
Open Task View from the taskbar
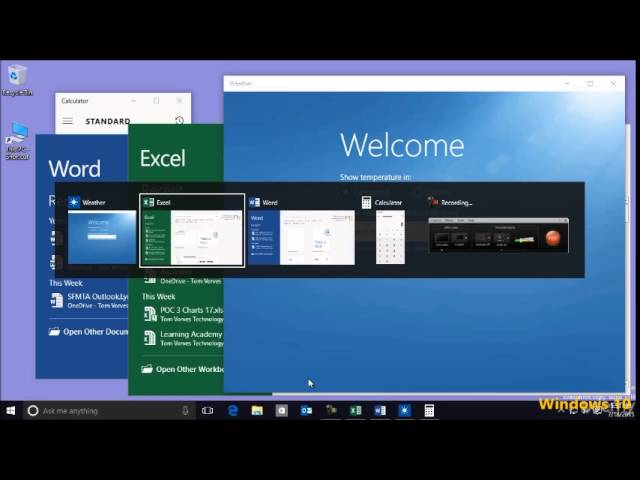coord(207,411)
